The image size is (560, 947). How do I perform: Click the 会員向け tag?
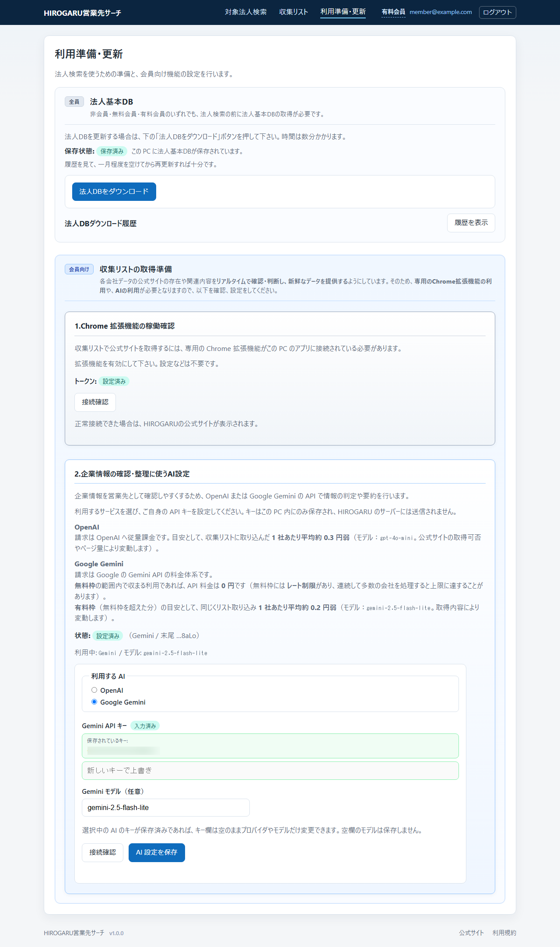pos(79,269)
